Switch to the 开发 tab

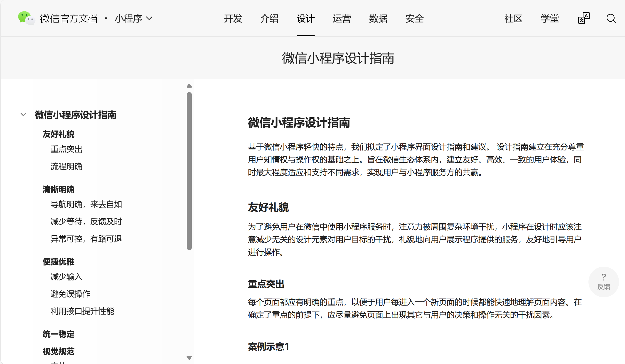233,19
